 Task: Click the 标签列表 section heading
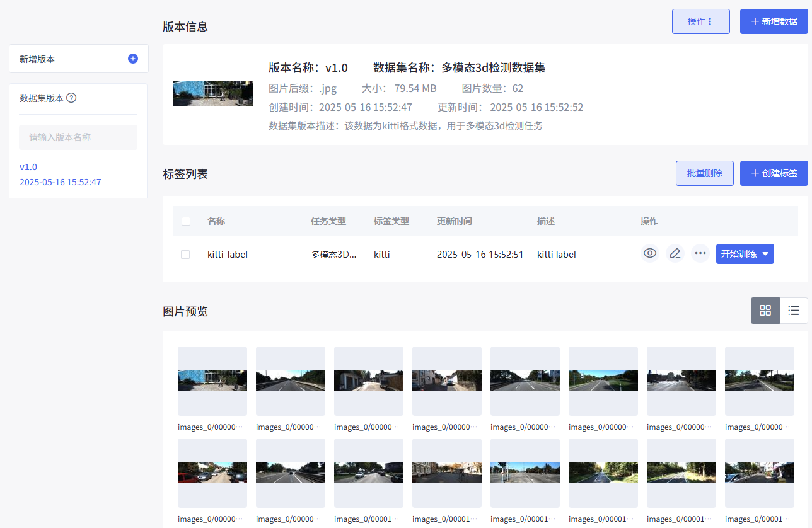tap(185, 174)
